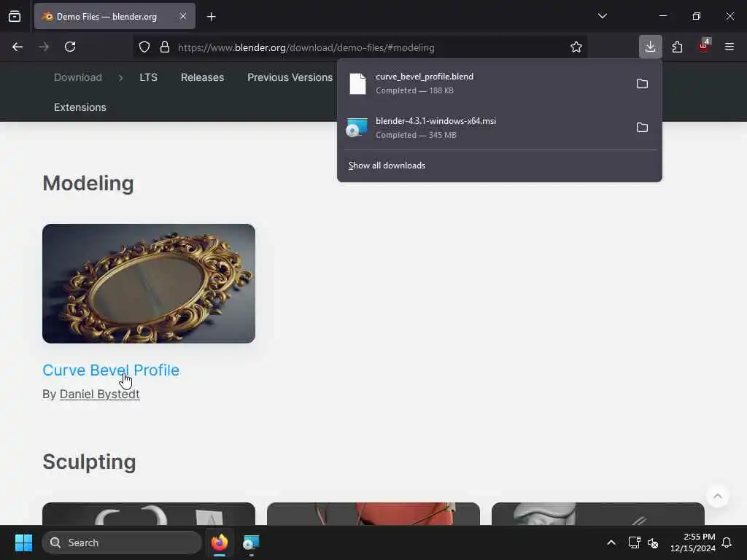Open the Releases nav item
747x560 pixels.
point(202,77)
